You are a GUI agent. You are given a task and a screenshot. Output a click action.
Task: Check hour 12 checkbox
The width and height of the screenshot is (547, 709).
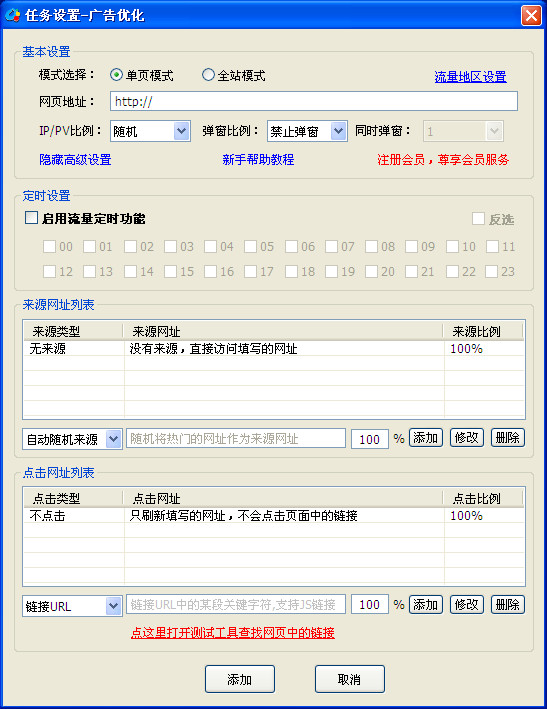point(50,271)
